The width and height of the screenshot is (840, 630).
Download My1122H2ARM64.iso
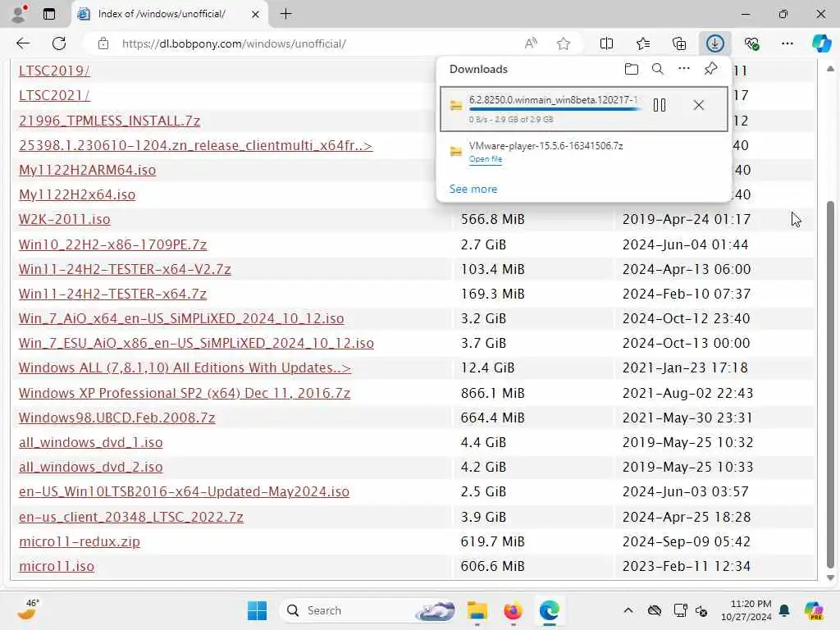click(x=87, y=170)
